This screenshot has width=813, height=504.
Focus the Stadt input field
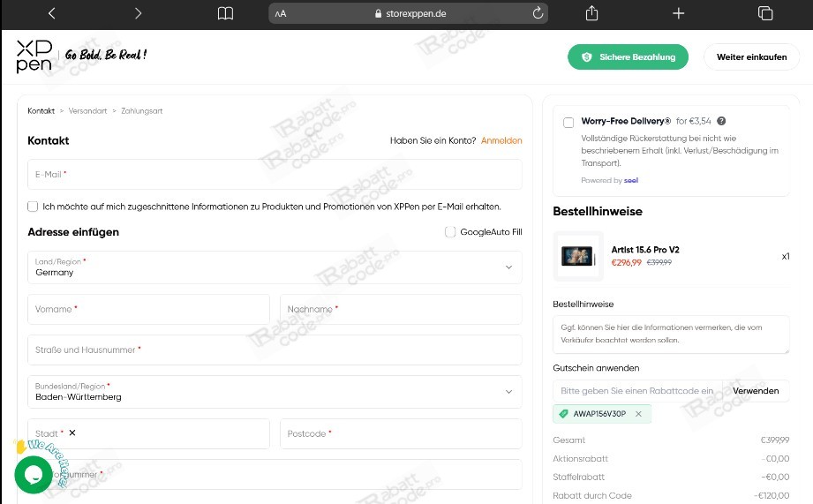pyautogui.click(x=148, y=433)
